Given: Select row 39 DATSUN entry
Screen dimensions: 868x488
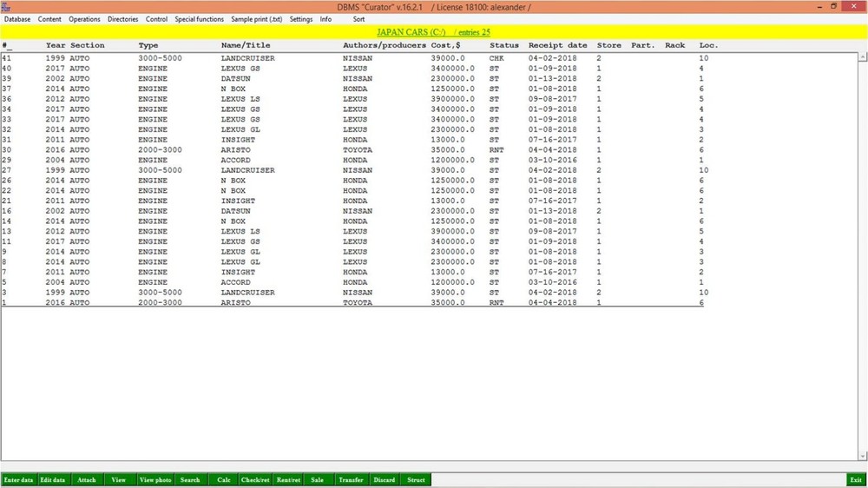Looking at the screenshot, I should (354, 79).
